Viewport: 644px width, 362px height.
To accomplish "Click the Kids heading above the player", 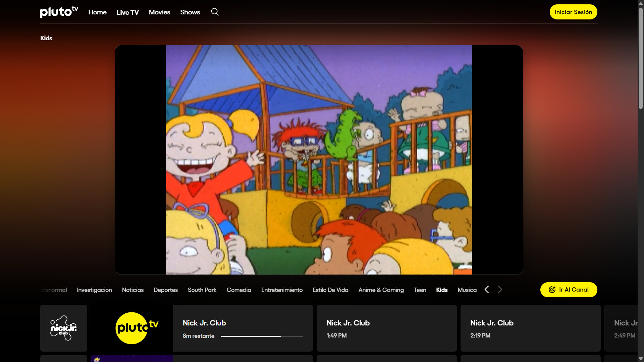I will coord(46,38).
